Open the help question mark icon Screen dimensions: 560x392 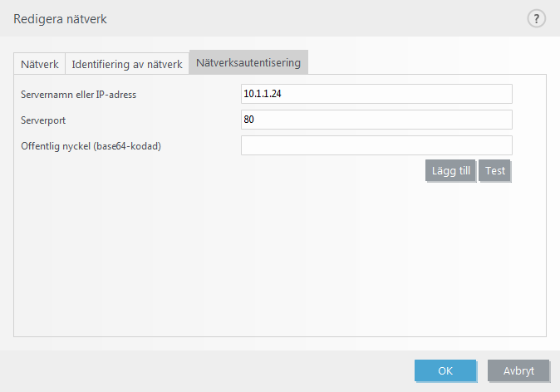pyautogui.click(x=536, y=18)
